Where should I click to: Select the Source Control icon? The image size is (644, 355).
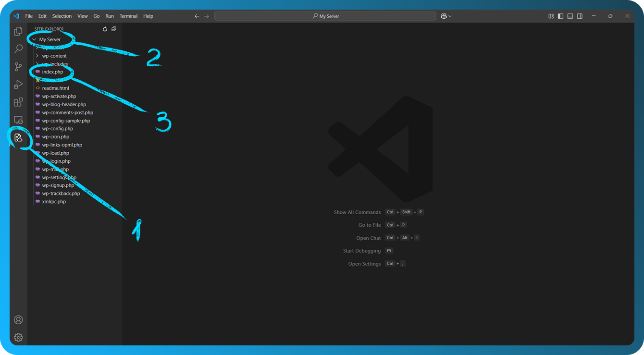(x=18, y=66)
